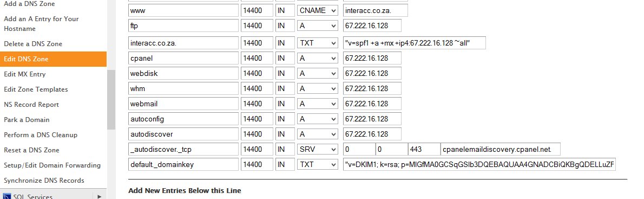Open NS Record Report page
644x199 pixels.
(x=31, y=105)
